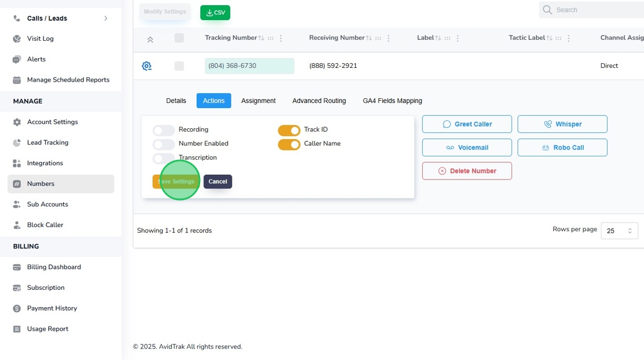Click the Visit Log globe icon
The height and width of the screenshot is (360, 644).
point(17,39)
